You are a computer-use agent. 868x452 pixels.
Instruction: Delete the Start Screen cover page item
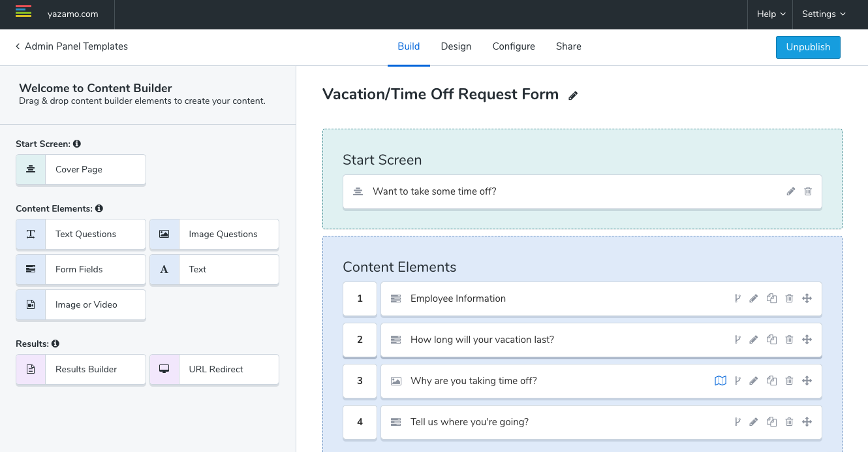(x=808, y=191)
